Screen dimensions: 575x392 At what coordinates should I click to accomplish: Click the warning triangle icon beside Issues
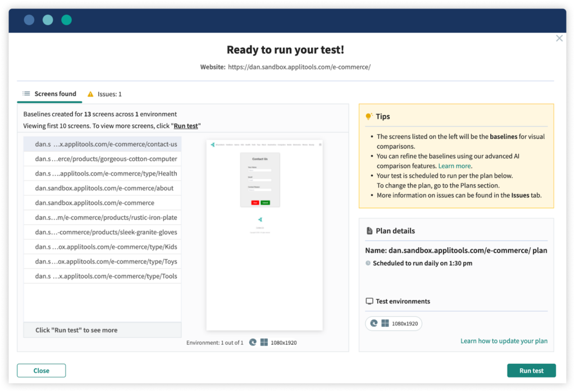coord(90,94)
